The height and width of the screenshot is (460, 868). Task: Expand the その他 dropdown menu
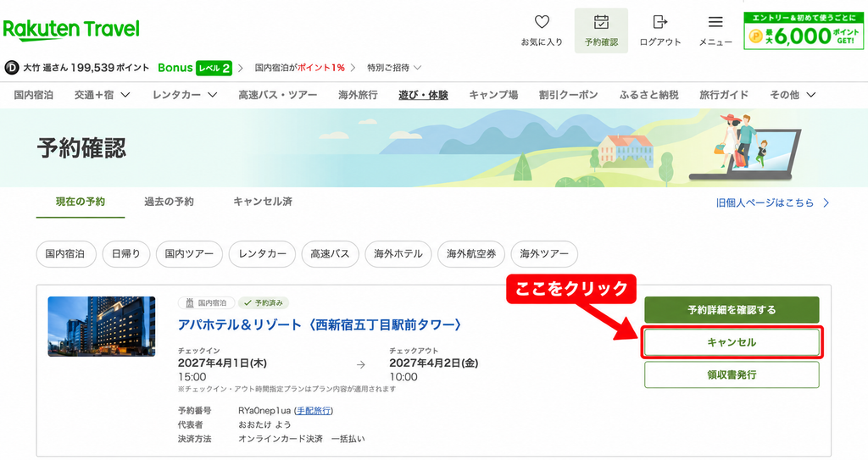[793, 95]
